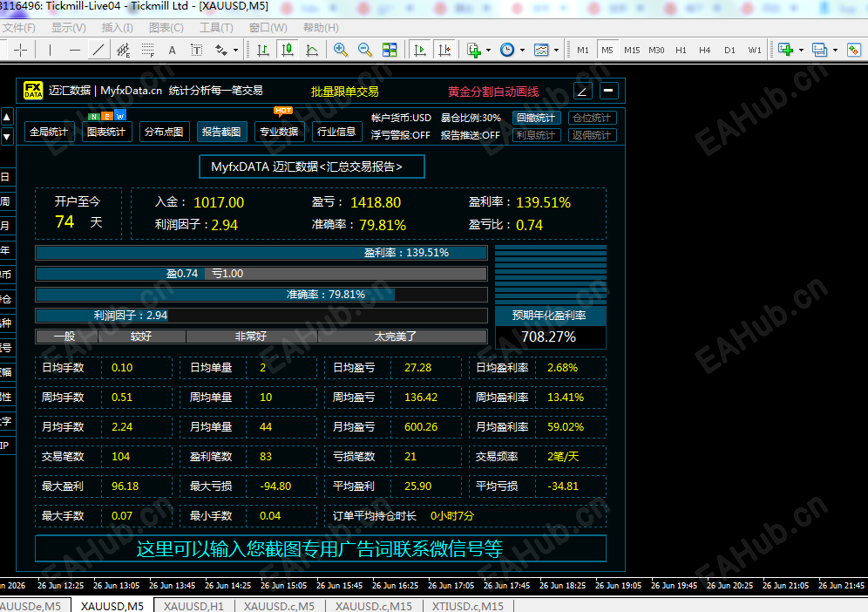Open the 帮助(H) menu
The image size is (868, 612).
[x=321, y=28]
